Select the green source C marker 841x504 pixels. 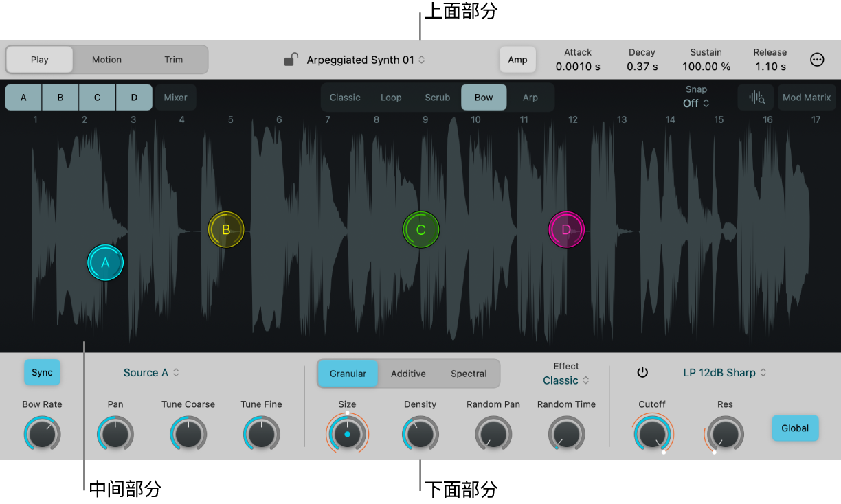coord(420,229)
